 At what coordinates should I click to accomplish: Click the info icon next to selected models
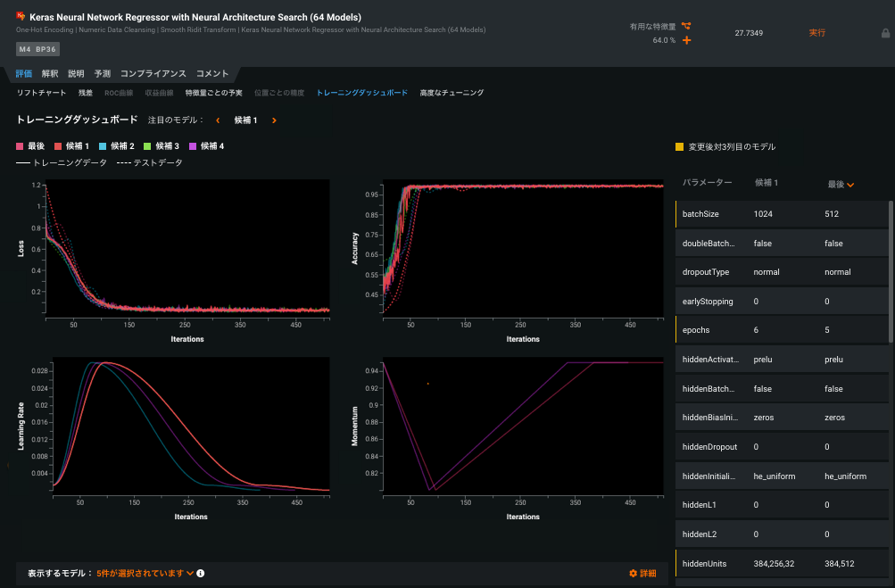[x=201, y=573]
